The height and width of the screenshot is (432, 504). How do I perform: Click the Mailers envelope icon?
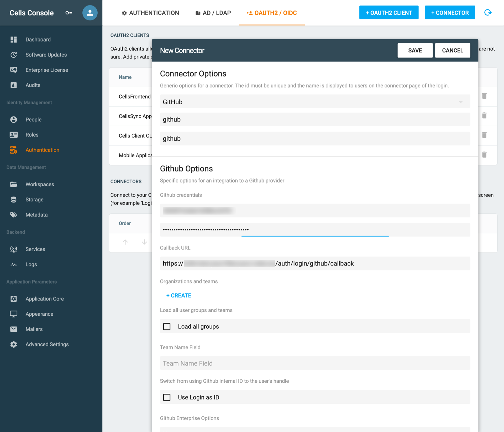pyautogui.click(x=14, y=329)
